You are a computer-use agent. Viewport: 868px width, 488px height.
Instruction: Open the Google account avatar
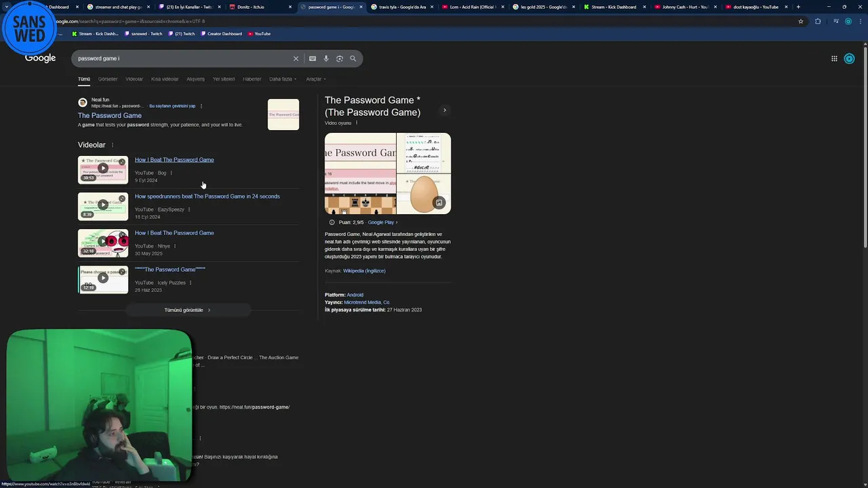[x=849, y=59]
